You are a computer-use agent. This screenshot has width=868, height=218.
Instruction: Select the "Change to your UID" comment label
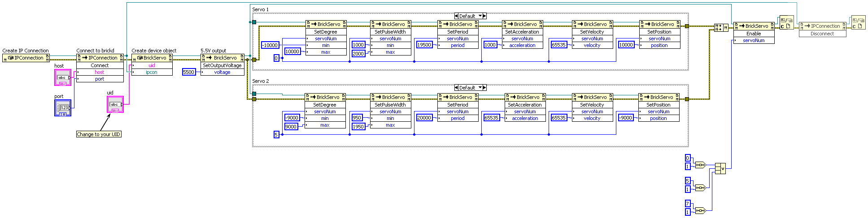pos(99,134)
